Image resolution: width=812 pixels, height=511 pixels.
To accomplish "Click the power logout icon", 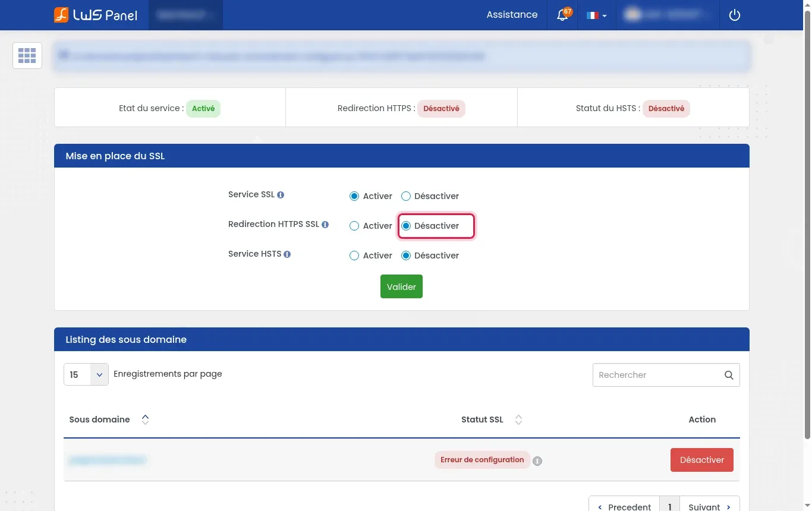I will tap(735, 15).
